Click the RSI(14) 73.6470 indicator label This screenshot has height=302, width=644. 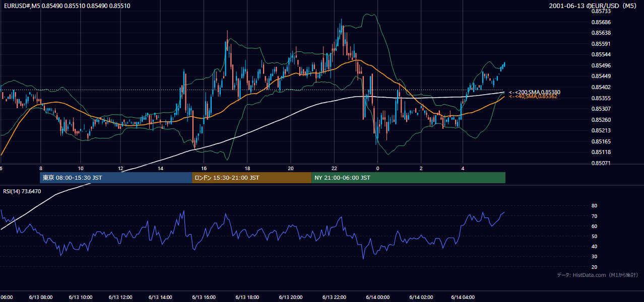tap(22, 191)
